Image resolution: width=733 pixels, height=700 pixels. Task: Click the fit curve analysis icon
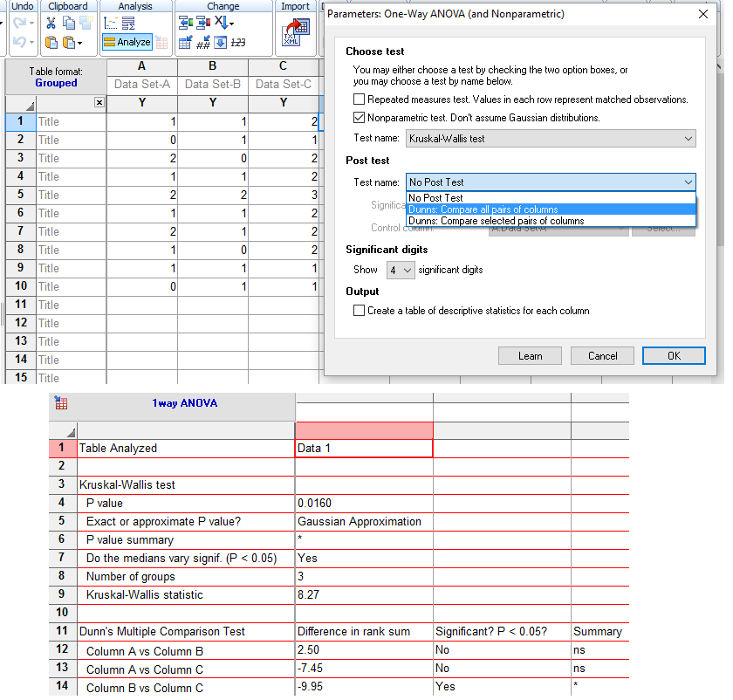(111, 23)
